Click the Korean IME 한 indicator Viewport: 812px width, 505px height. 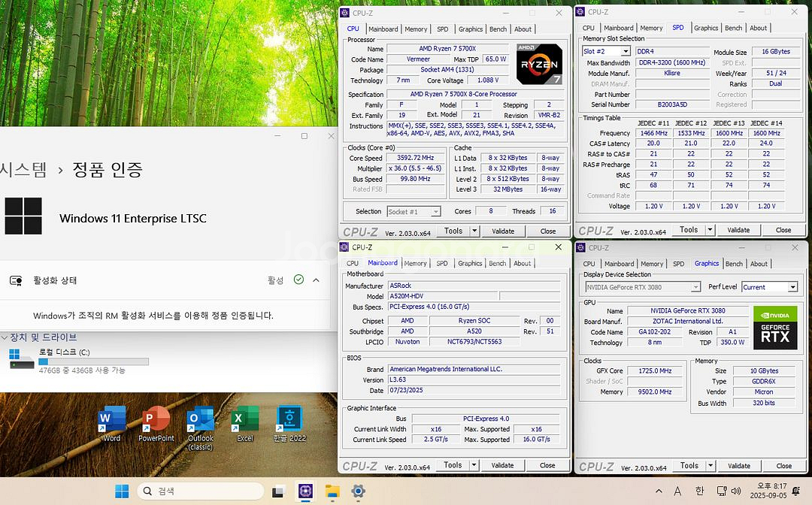click(700, 491)
